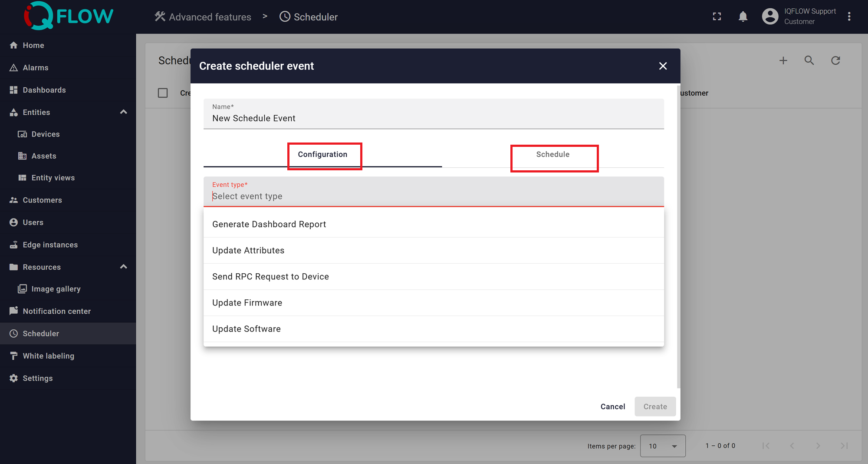This screenshot has width=868, height=464.
Task: Toggle fullscreen mode icon
Action: (x=717, y=17)
